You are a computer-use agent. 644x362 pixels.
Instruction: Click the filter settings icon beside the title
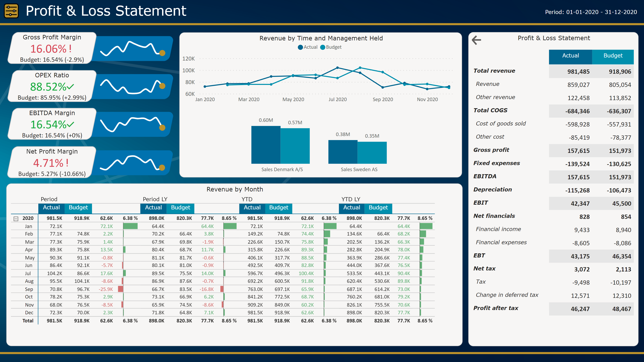[11, 11]
